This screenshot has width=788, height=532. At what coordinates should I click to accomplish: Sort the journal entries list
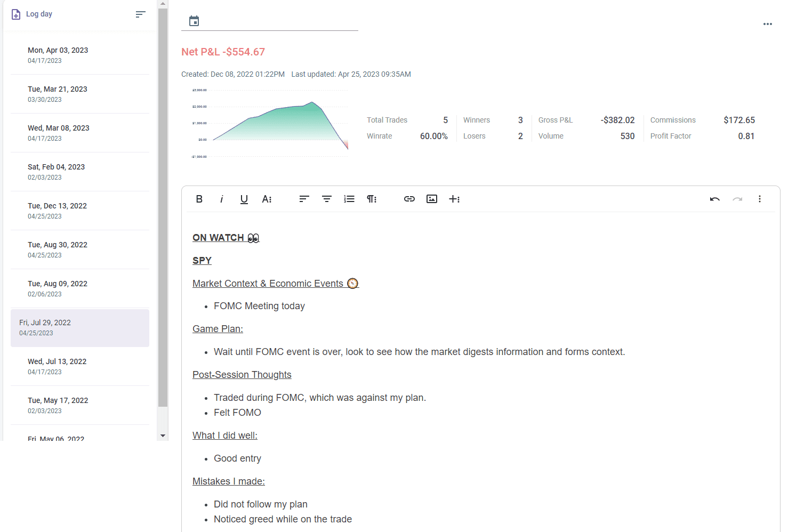140,14
